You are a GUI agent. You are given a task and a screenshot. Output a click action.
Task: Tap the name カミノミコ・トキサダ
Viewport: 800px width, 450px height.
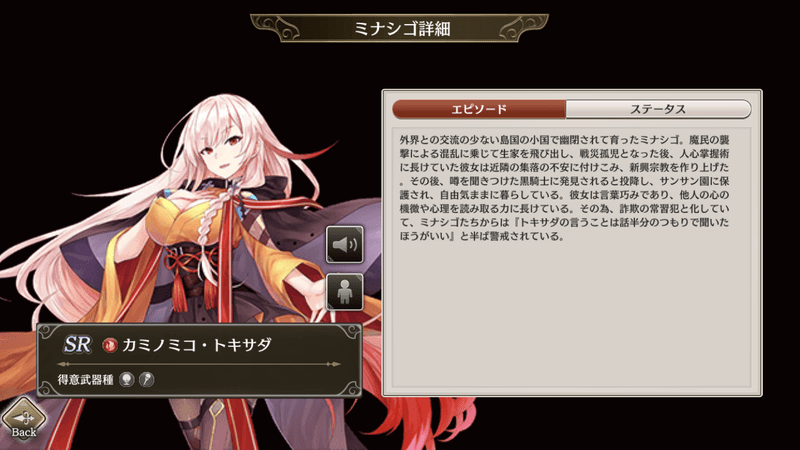(196, 345)
